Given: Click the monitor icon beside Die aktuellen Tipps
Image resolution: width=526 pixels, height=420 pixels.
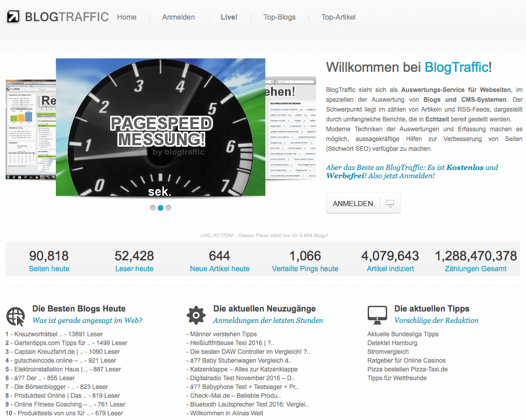Looking at the screenshot, I should [x=378, y=315].
